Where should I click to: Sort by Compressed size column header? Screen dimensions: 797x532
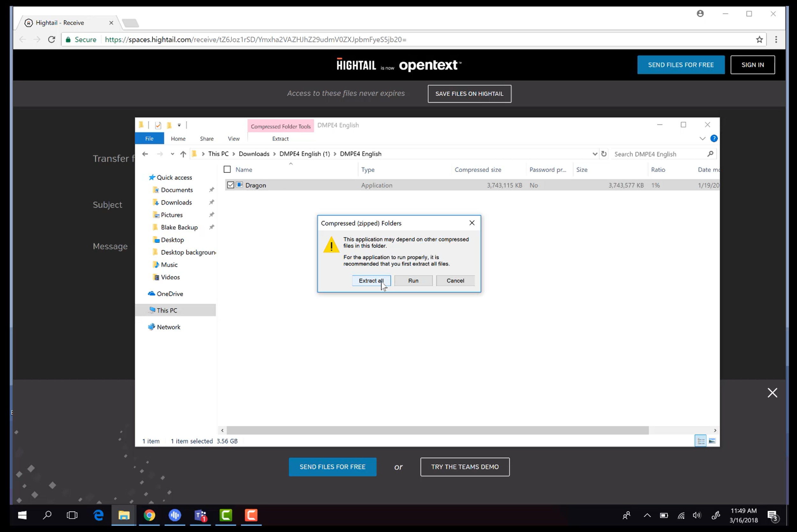tap(478, 170)
